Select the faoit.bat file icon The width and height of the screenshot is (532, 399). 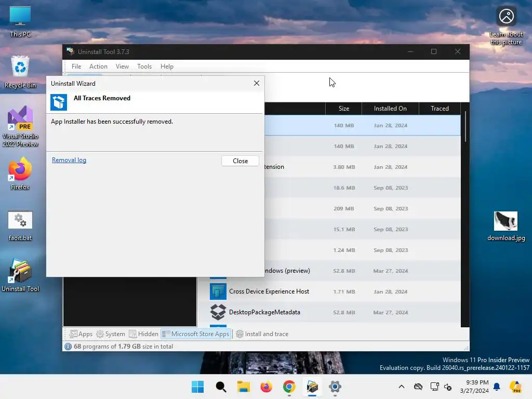coord(20,225)
